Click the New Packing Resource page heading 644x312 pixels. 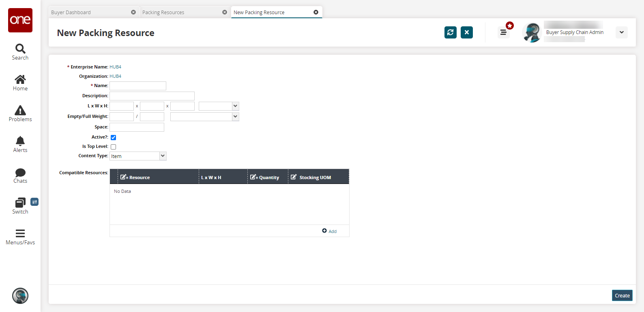(106, 33)
